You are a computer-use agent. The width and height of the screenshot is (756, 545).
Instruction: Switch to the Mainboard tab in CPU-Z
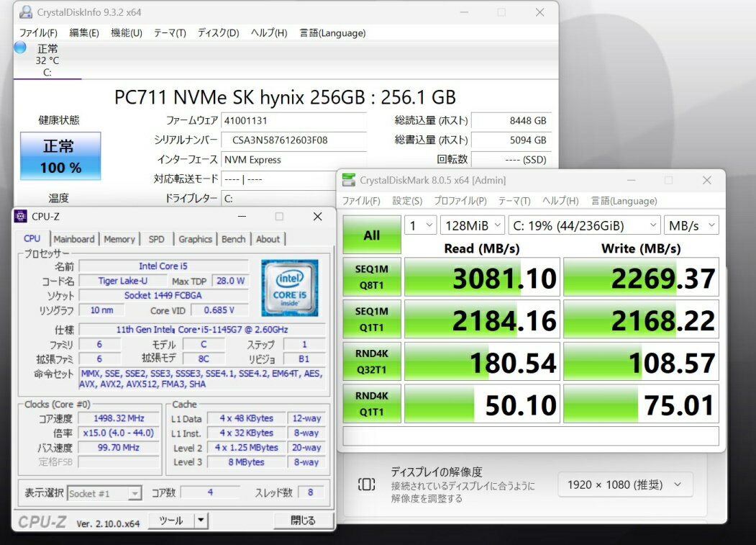click(74, 239)
